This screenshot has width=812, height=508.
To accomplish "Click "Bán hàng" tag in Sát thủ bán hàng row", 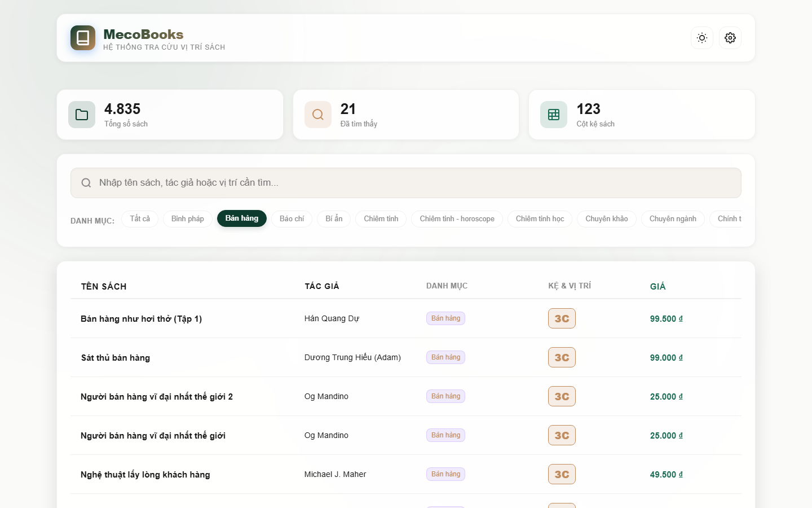I will (445, 357).
